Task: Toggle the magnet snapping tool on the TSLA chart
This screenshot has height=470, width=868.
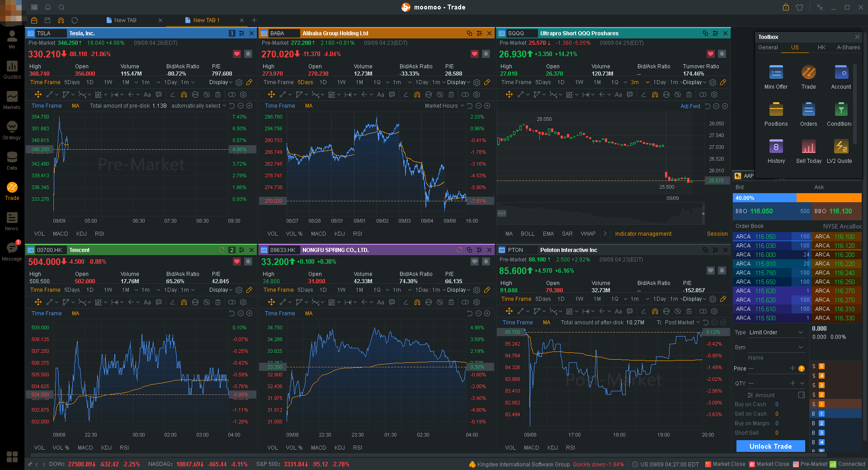Action: [184, 94]
